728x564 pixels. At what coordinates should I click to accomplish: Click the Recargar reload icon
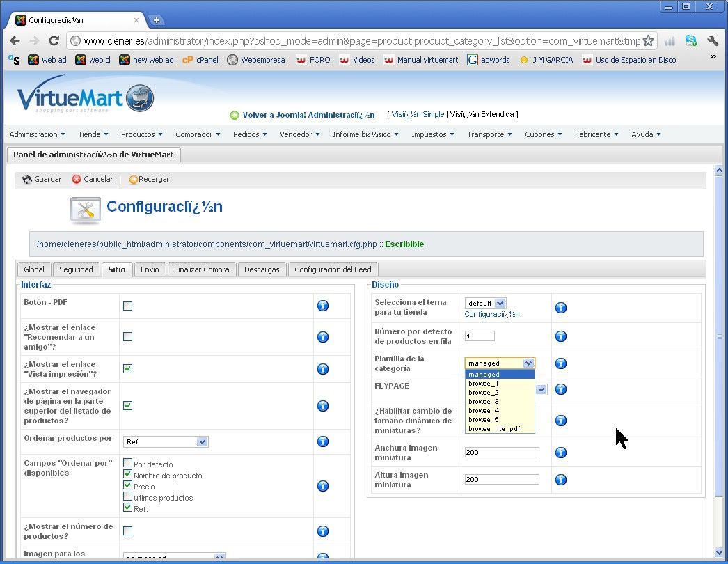[133, 180]
